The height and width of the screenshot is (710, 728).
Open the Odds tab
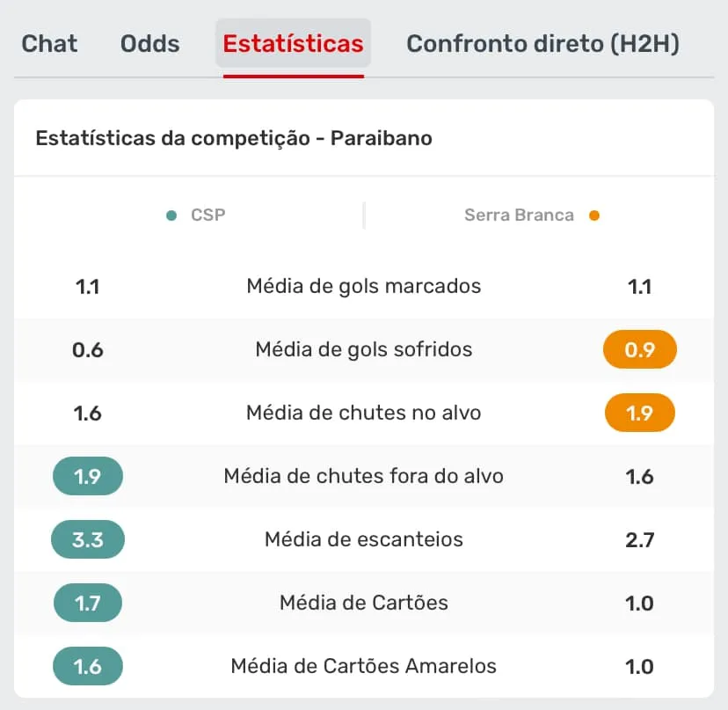coord(149,43)
